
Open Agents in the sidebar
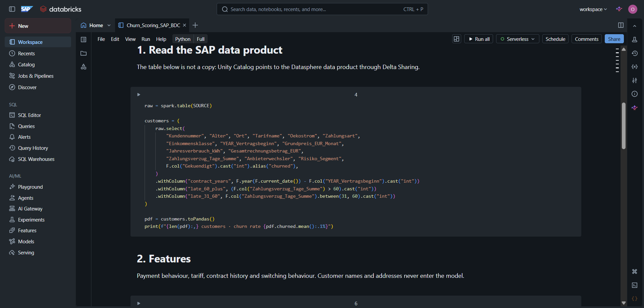click(x=38, y=198)
